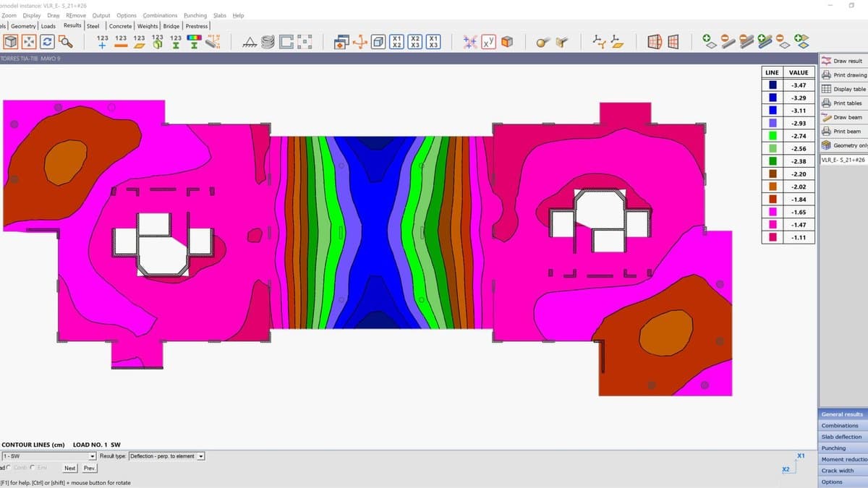Click the gray beam local axes icon
Image resolution: width=868 pixels, height=488 pixels.
213,42
